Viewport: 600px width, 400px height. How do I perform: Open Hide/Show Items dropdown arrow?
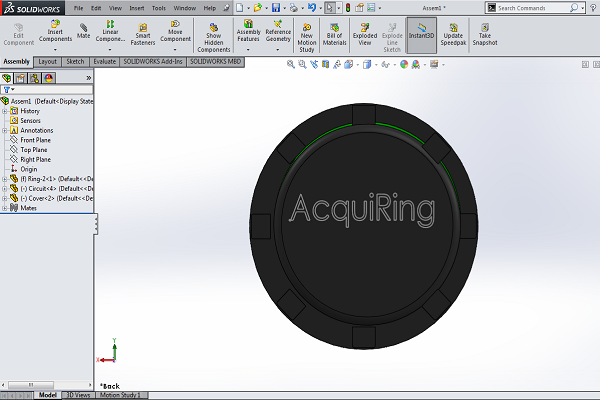click(395, 65)
